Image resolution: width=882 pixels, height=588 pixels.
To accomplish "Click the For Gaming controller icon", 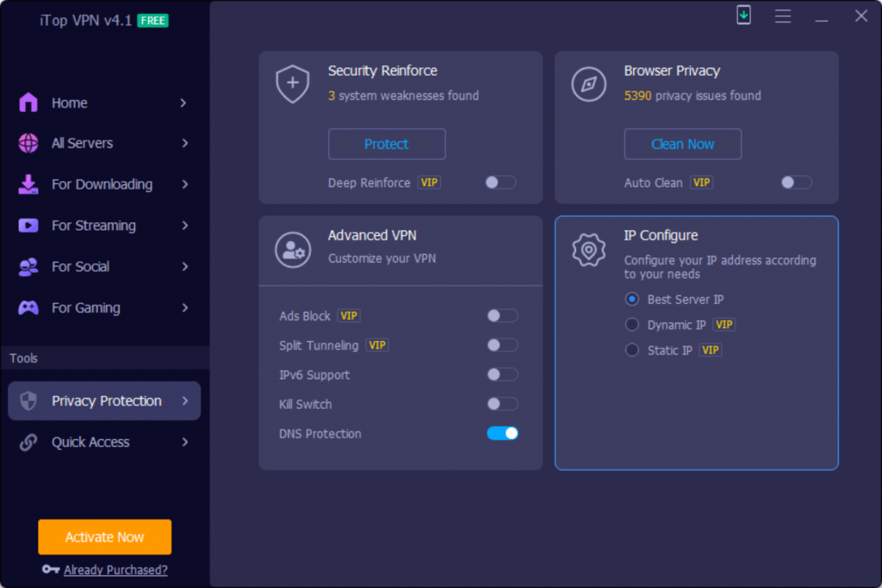I will click(28, 307).
